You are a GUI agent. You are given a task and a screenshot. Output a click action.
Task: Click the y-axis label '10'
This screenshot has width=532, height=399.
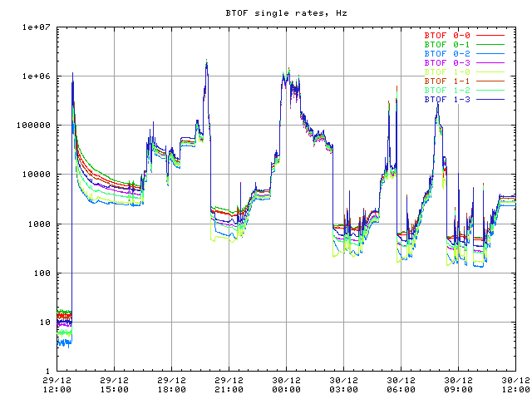pos(45,323)
